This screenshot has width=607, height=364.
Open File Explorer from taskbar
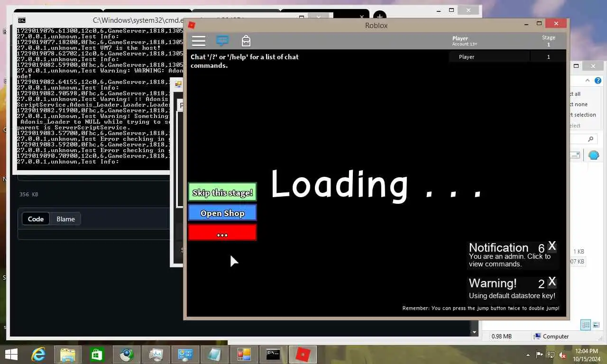(67, 355)
